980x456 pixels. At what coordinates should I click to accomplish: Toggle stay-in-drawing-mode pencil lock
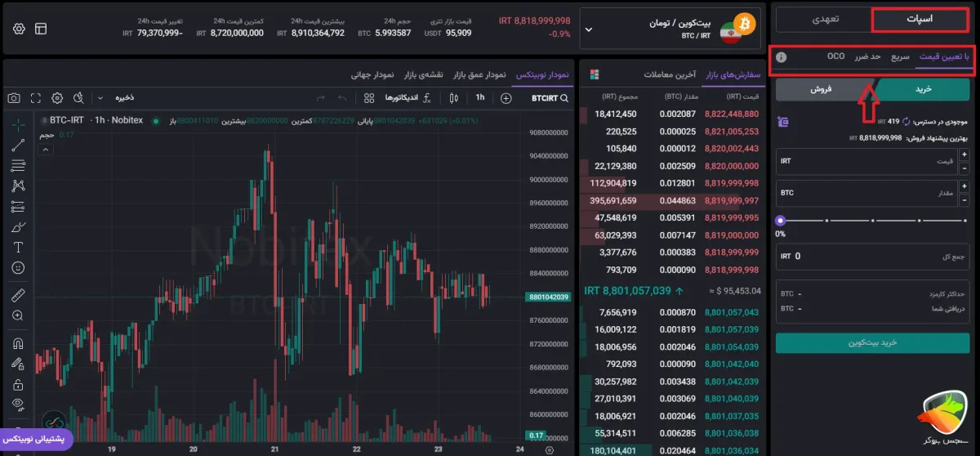(18, 363)
